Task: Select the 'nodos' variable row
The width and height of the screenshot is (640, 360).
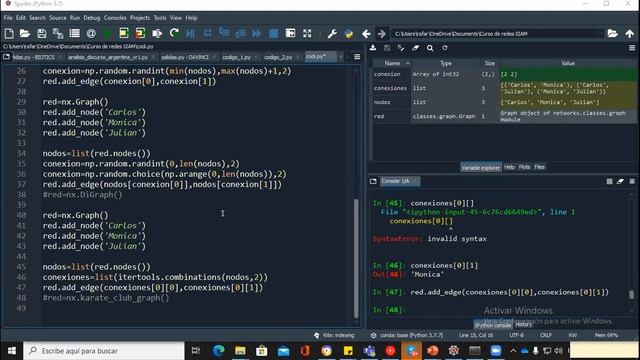Action: [x=504, y=102]
